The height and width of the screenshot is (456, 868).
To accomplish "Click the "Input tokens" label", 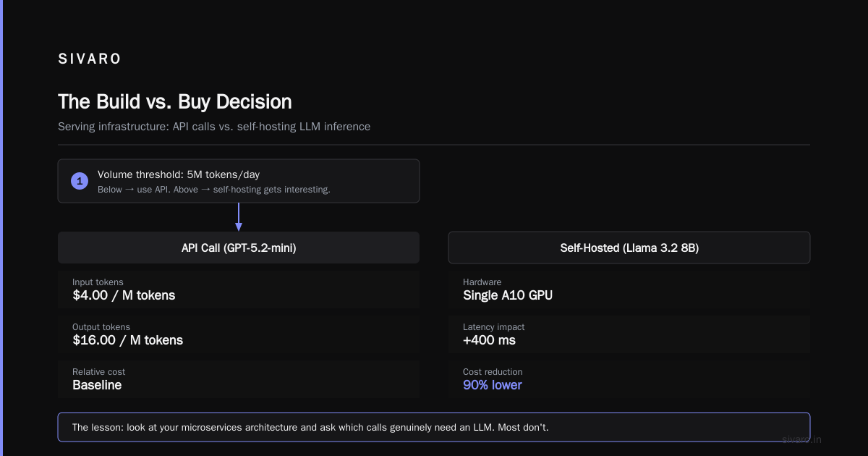I will 98,282.
